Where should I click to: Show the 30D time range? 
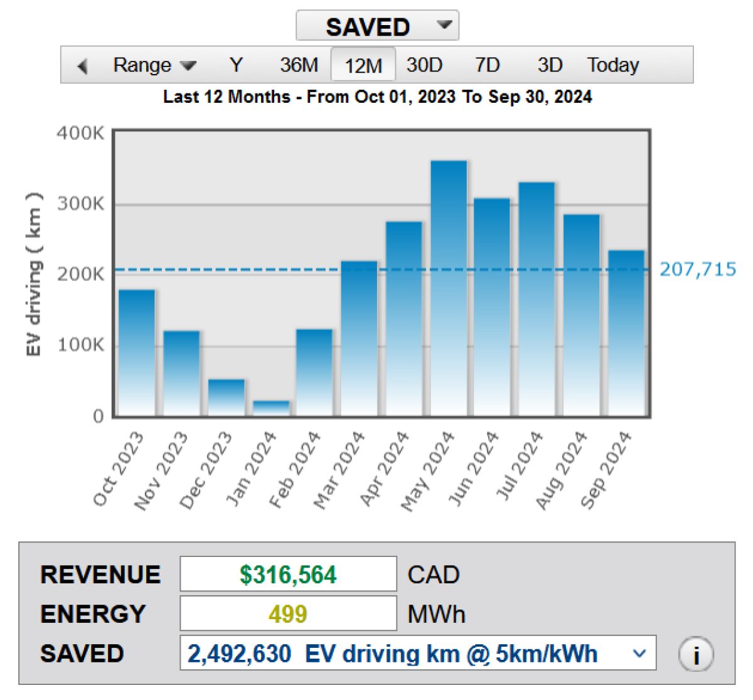pyautogui.click(x=424, y=65)
